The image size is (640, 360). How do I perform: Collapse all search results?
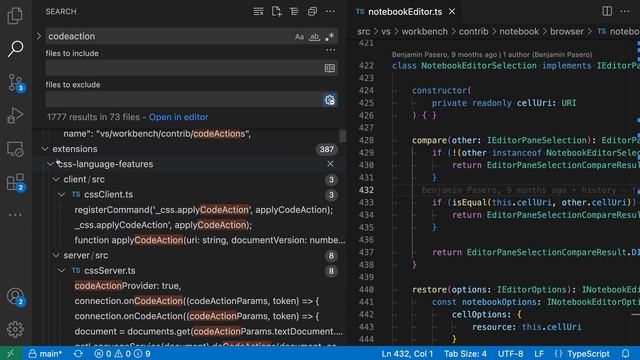click(312, 11)
